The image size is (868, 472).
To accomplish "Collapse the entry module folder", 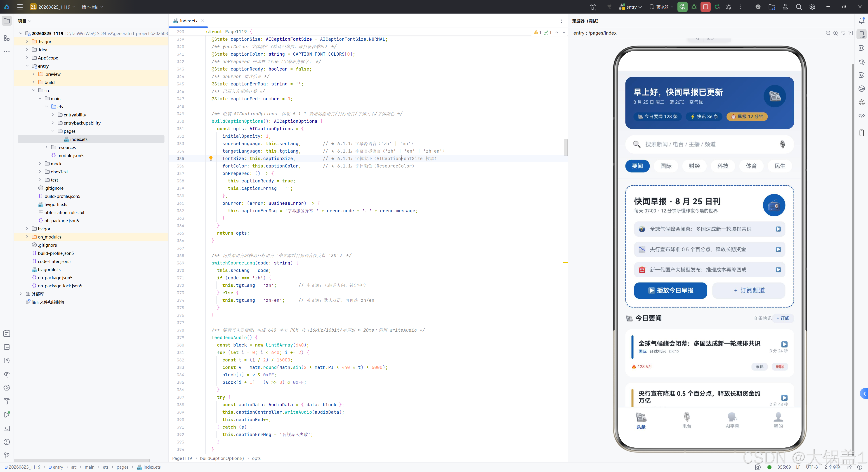I will coord(27,66).
